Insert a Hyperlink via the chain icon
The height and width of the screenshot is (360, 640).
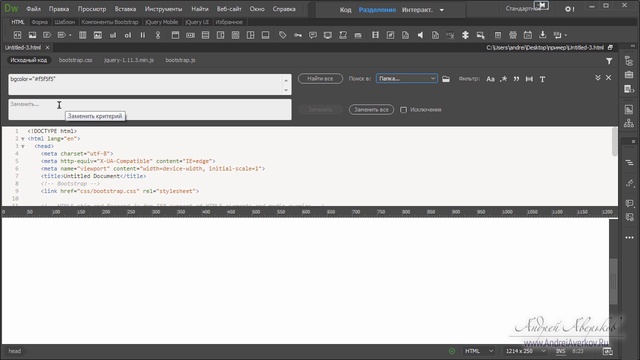[x=158, y=36]
